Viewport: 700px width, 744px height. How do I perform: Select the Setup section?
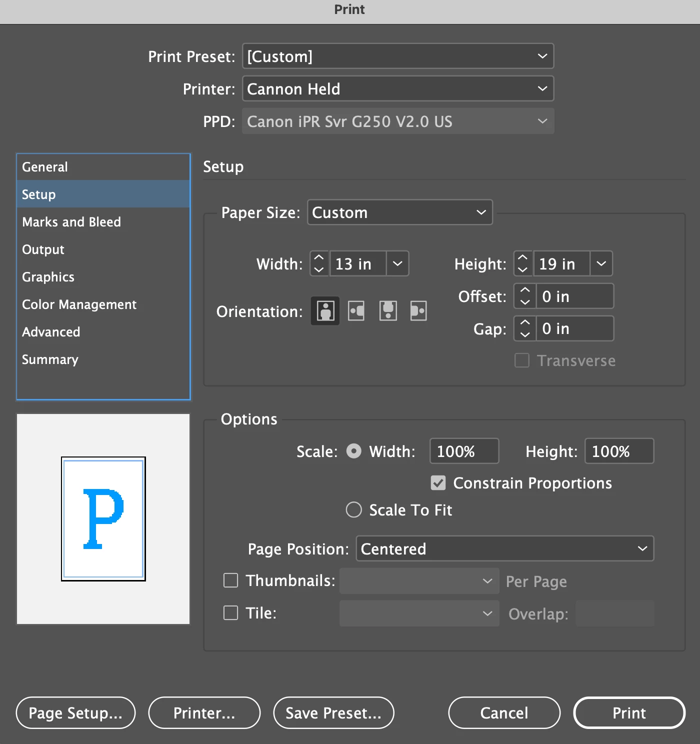[x=103, y=194]
